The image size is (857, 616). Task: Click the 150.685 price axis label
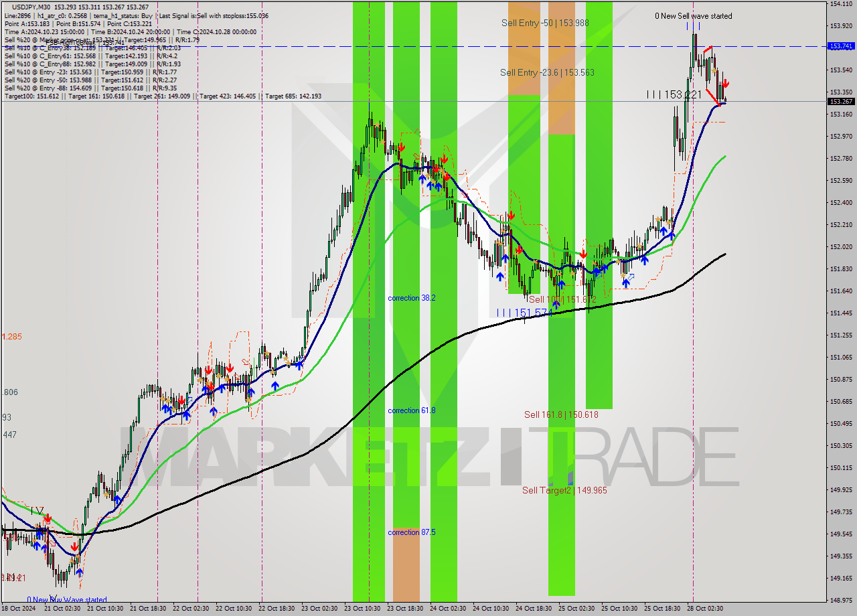click(x=841, y=402)
